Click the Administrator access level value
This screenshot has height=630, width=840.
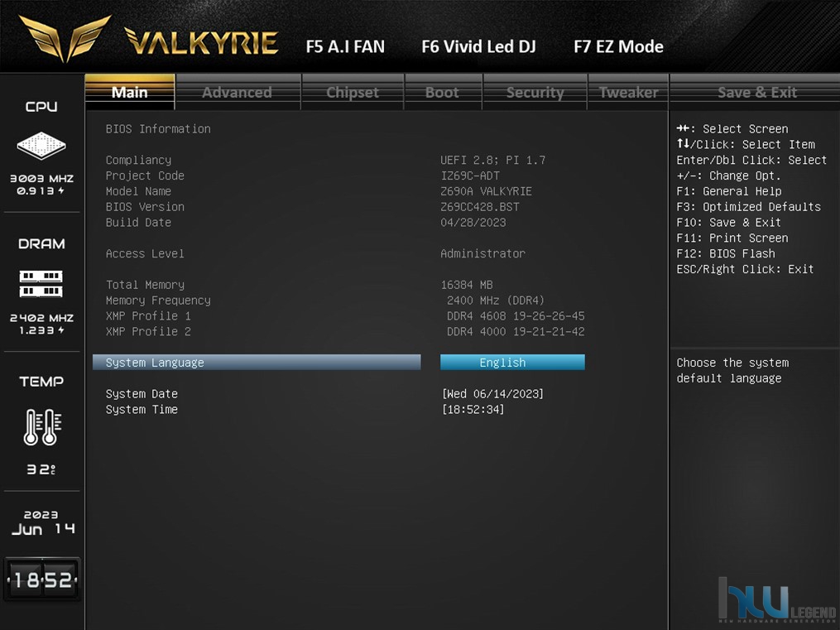483,253
